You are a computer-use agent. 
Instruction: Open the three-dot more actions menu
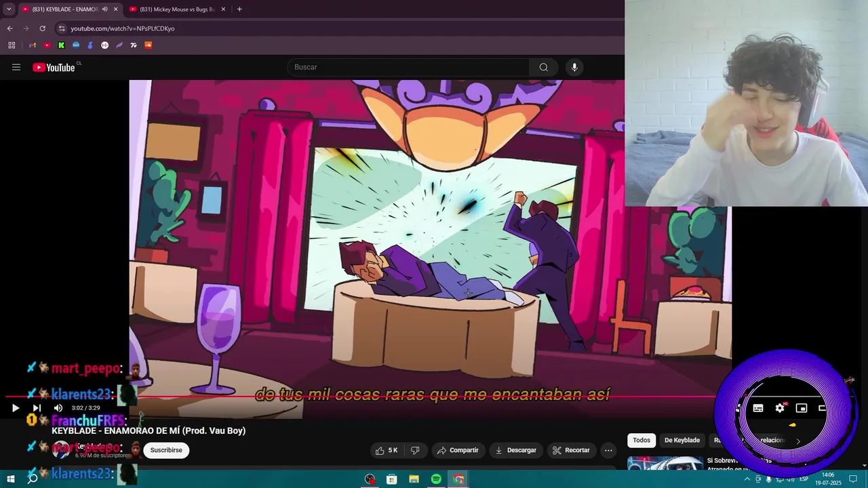(x=608, y=450)
